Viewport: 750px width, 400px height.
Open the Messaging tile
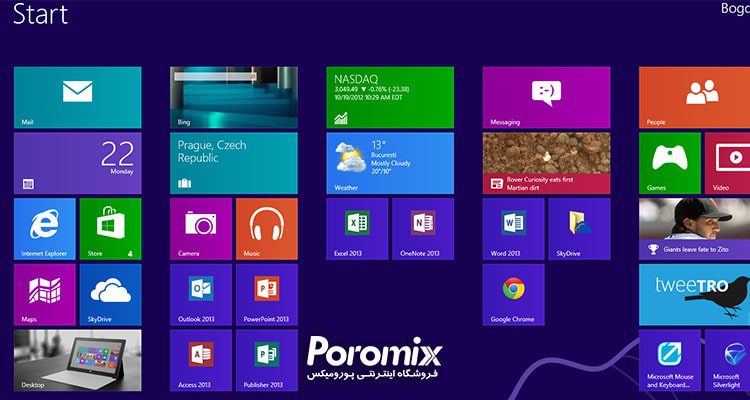[546, 98]
